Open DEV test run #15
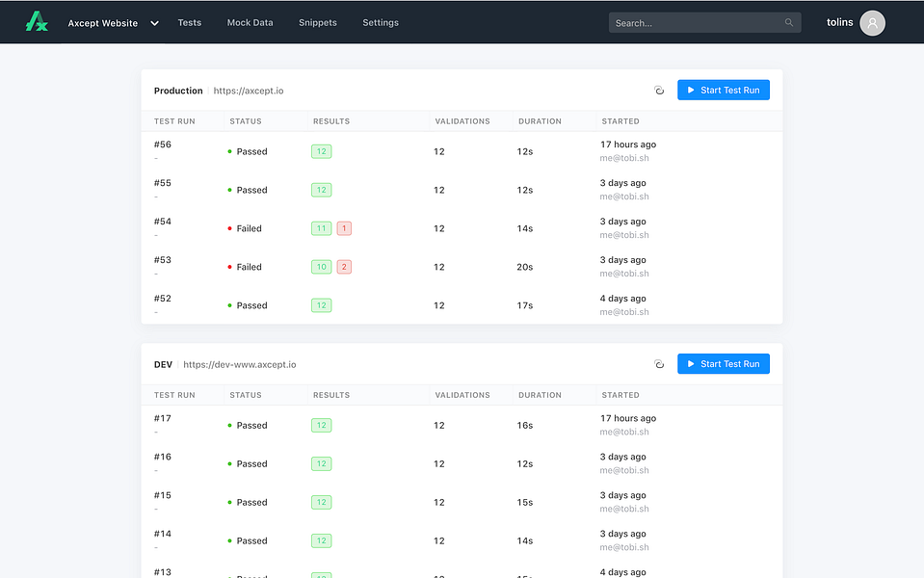 163,495
